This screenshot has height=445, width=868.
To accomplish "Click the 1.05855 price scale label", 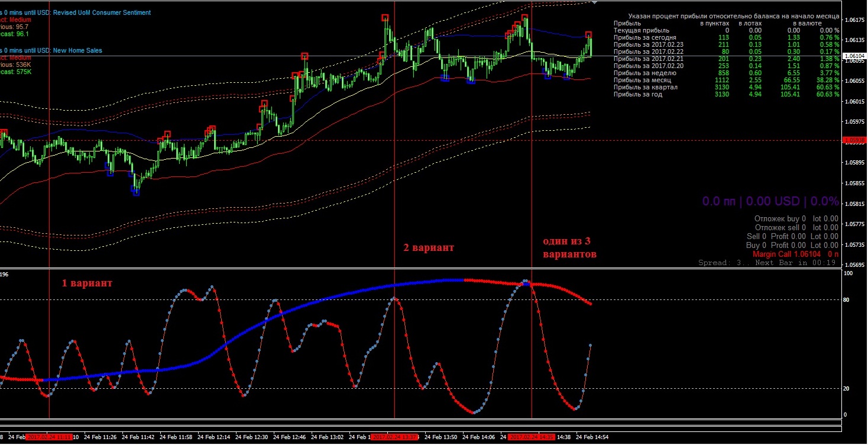I will tap(854, 183).
